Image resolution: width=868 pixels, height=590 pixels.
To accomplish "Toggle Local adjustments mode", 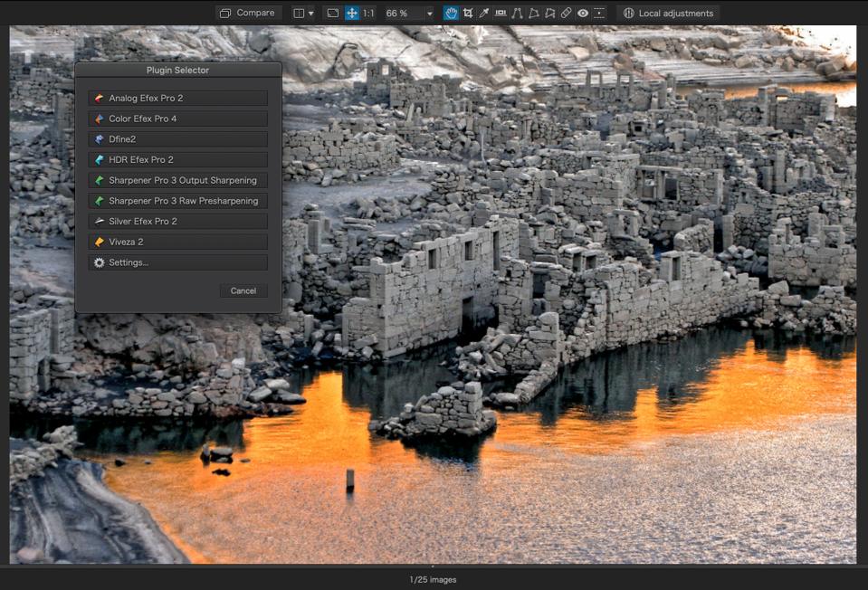I will [668, 14].
